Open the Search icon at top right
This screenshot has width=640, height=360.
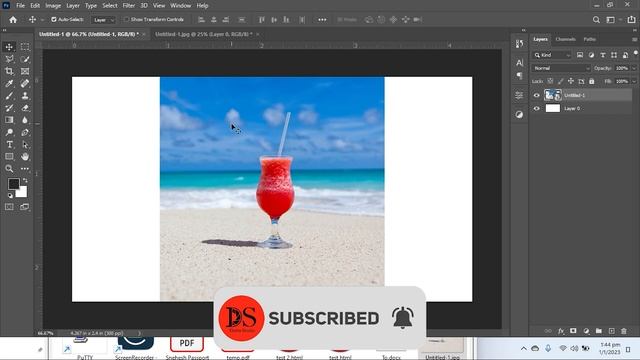596,20
